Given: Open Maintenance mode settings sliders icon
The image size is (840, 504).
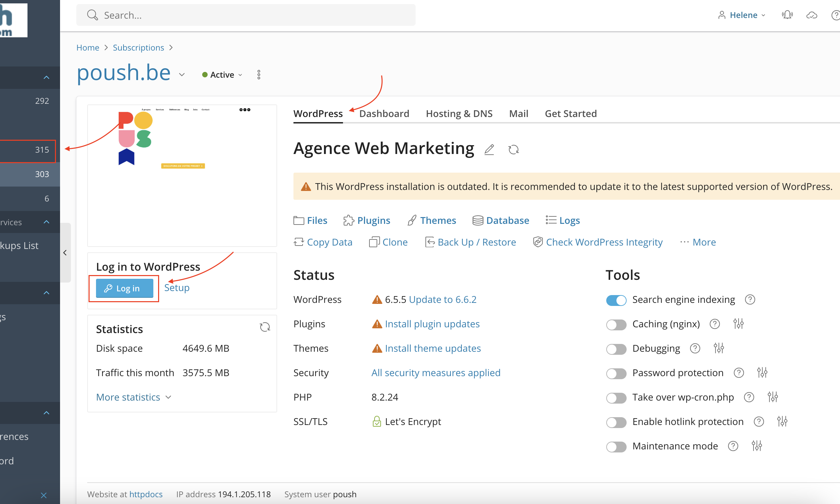Looking at the screenshot, I should coord(757,446).
